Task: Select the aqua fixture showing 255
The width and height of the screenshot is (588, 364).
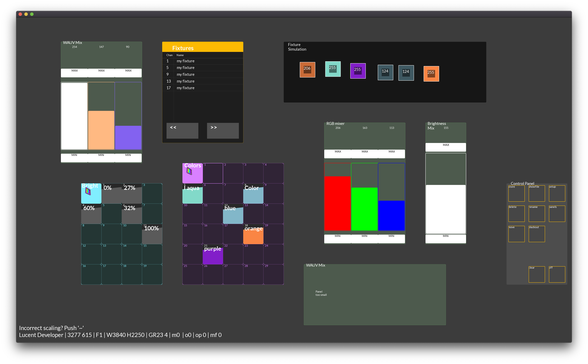Action: [x=333, y=69]
